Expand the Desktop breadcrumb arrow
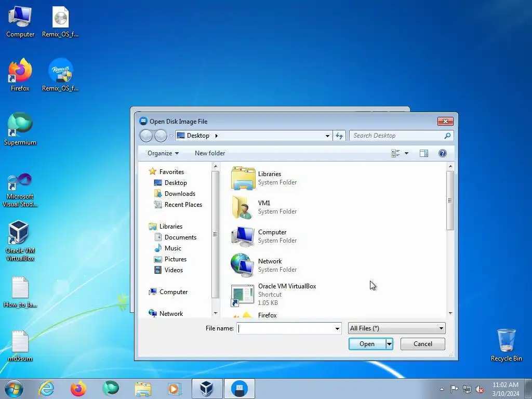Screen dimensions: 532x399 216,136
